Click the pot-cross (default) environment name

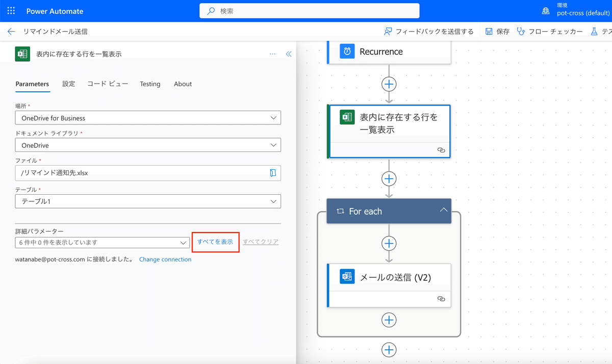(x=583, y=14)
